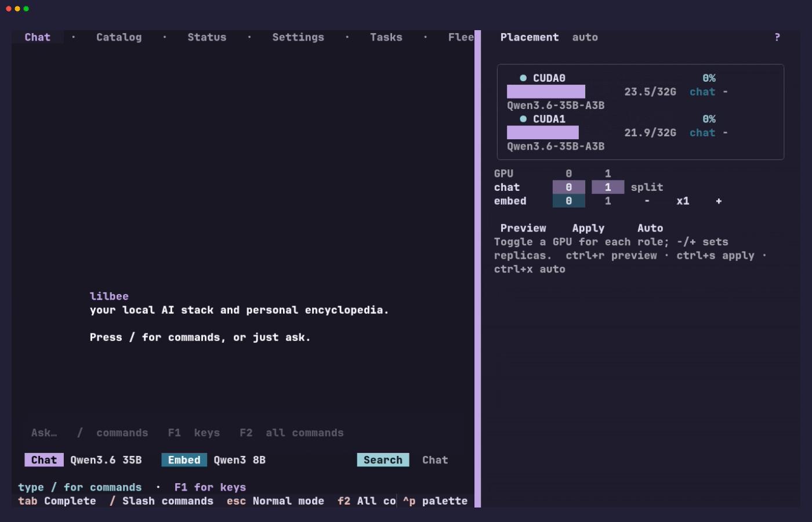
Task: Click the esc Normal mode footer hint
Action: [275, 501]
